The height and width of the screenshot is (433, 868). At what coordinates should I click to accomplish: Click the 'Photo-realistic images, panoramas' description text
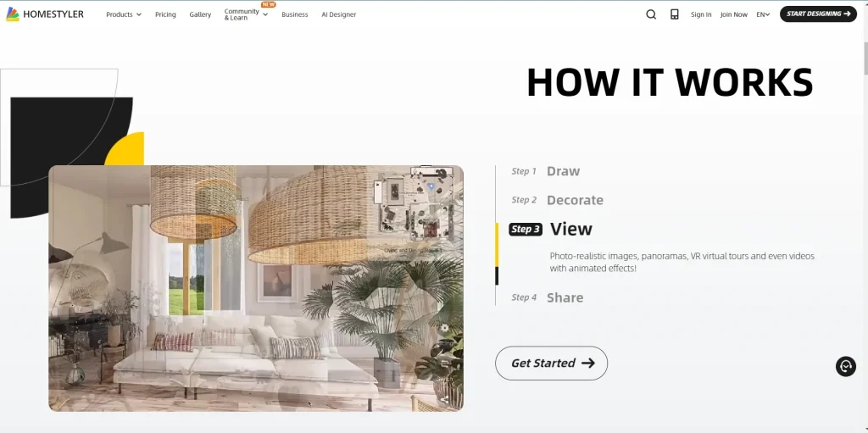click(x=682, y=262)
